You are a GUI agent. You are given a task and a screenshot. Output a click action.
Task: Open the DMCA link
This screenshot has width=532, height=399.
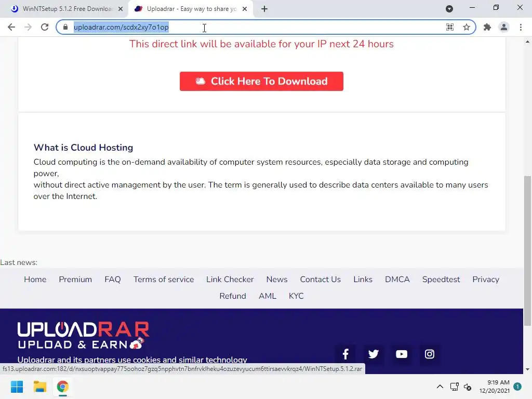[397, 279]
